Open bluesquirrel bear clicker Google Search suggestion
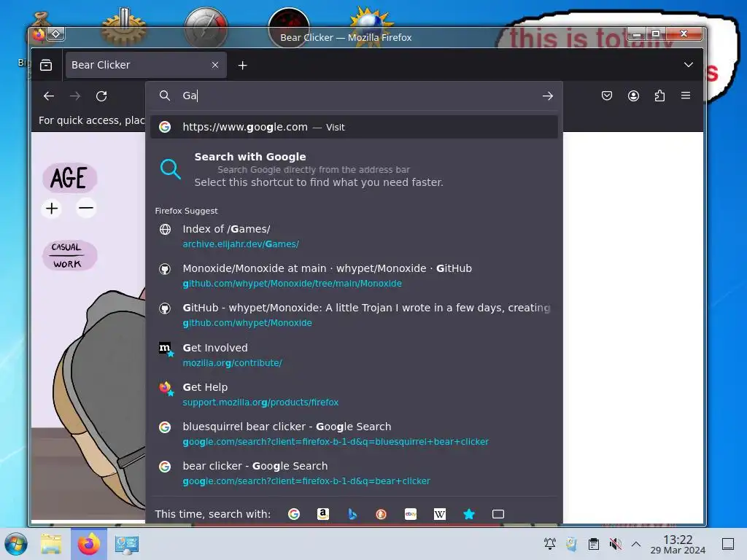This screenshot has width=747, height=560. point(354,434)
